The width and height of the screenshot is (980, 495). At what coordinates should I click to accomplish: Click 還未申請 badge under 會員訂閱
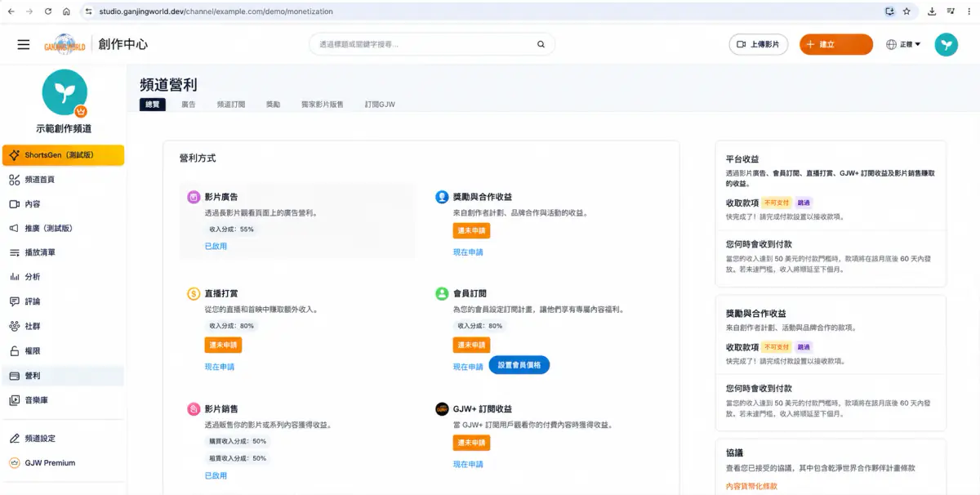[x=471, y=346]
